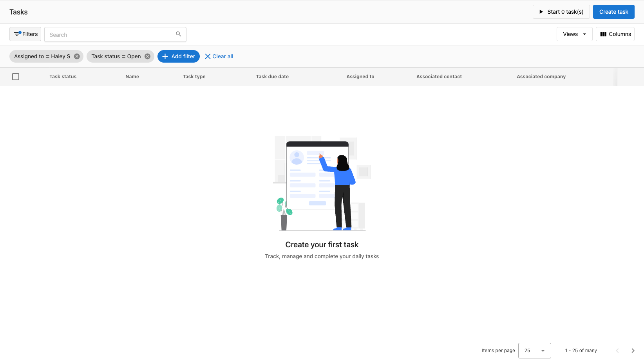
Task: Click the X icon next to Clear all
Action: tap(208, 56)
